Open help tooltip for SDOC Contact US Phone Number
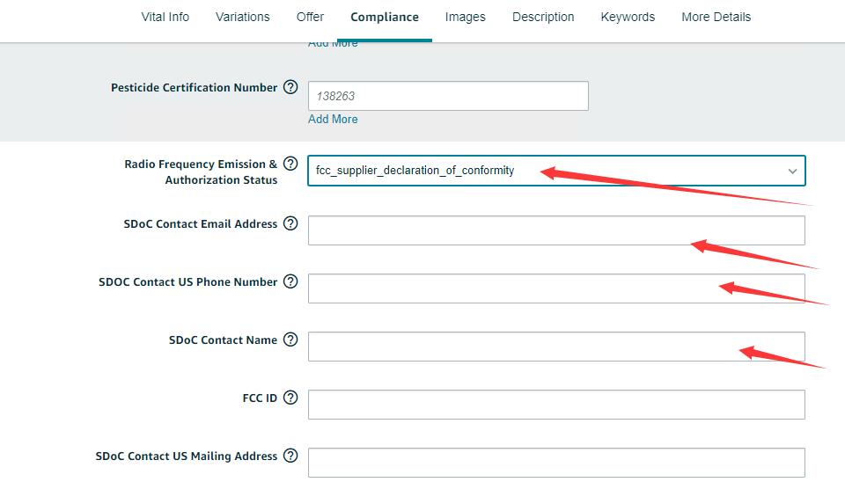The width and height of the screenshot is (845, 504). pos(290,281)
